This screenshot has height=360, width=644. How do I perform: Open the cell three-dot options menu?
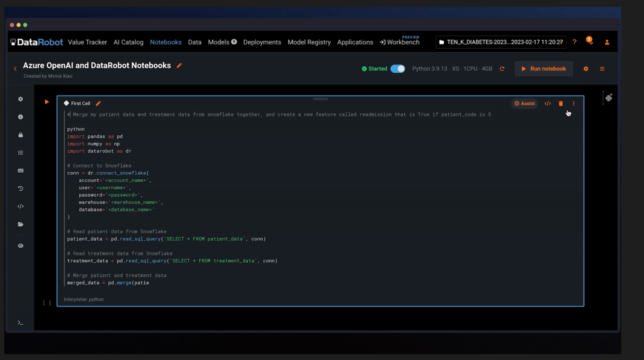pos(573,104)
